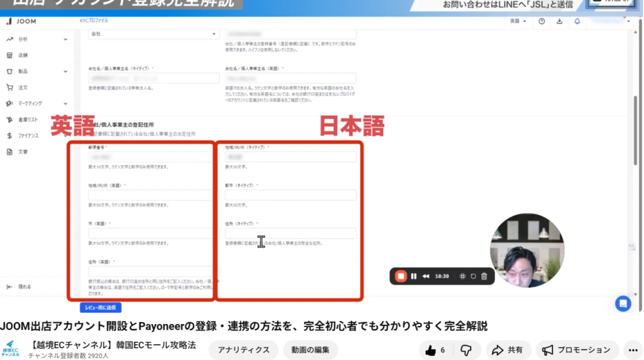Screen dimensions: 644x360
Task: Open the 英語 language dropdown
Action: pos(518,21)
